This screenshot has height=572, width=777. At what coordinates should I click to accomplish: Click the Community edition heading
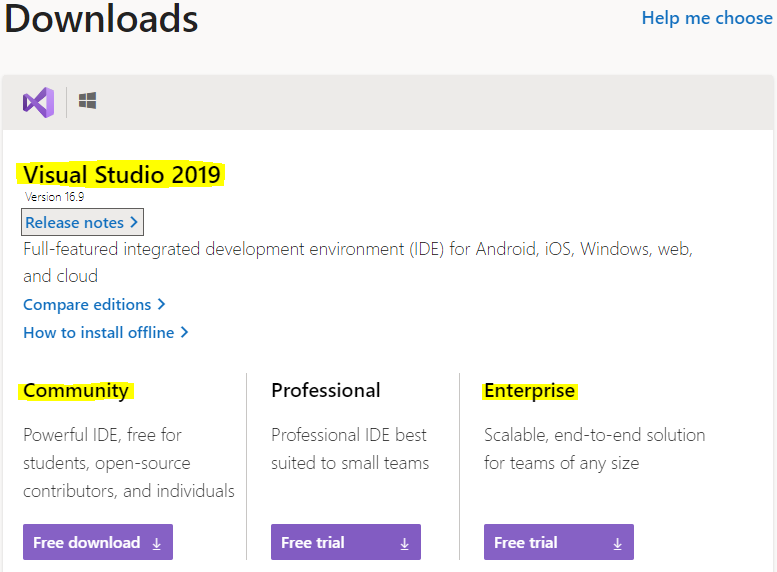coord(76,391)
